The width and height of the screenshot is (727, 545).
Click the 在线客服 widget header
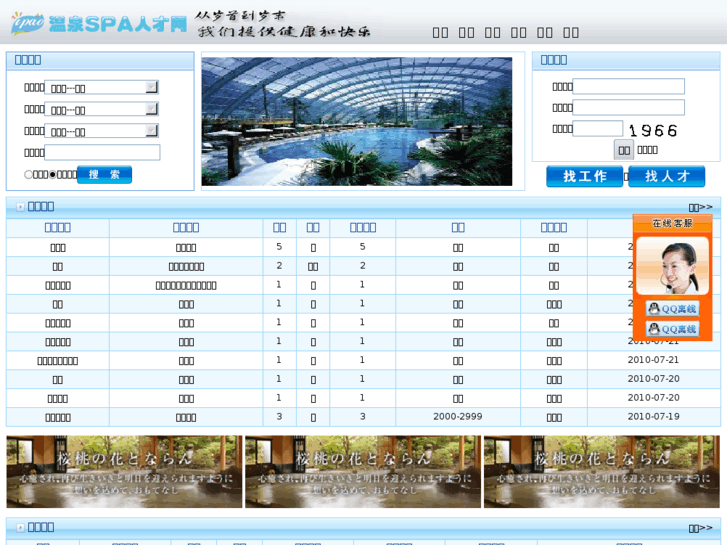coord(672,224)
